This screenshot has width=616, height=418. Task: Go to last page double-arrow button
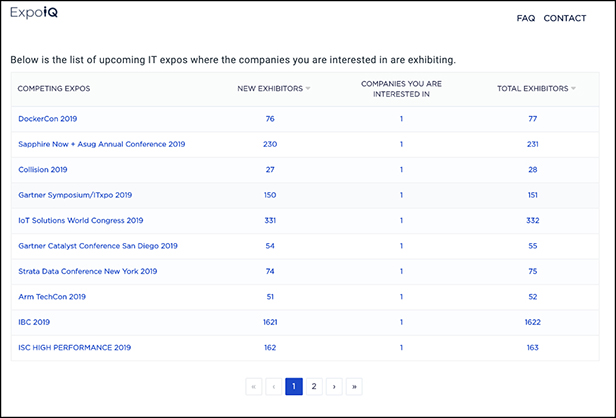354,387
